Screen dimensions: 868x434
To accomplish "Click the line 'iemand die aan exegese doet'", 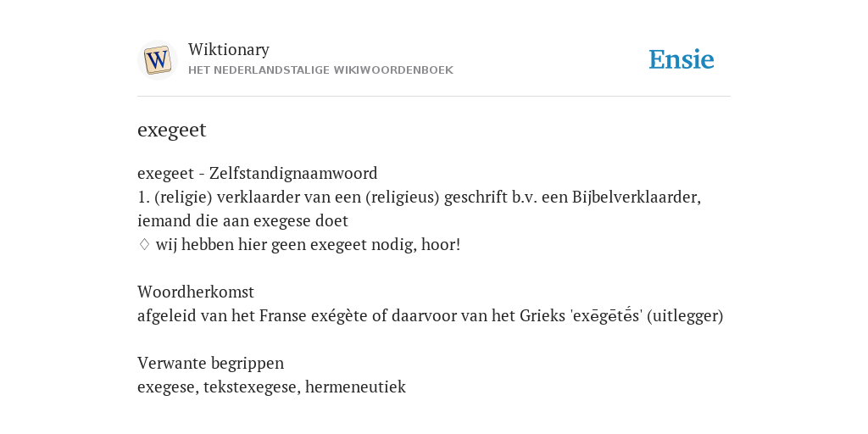I will pyautogui.click(x=242, y=221).
